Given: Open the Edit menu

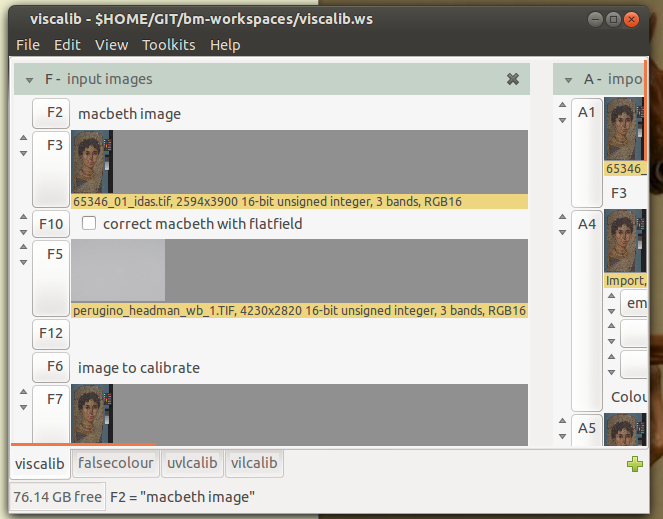Looking at the screenshot, I should (67, 45).
